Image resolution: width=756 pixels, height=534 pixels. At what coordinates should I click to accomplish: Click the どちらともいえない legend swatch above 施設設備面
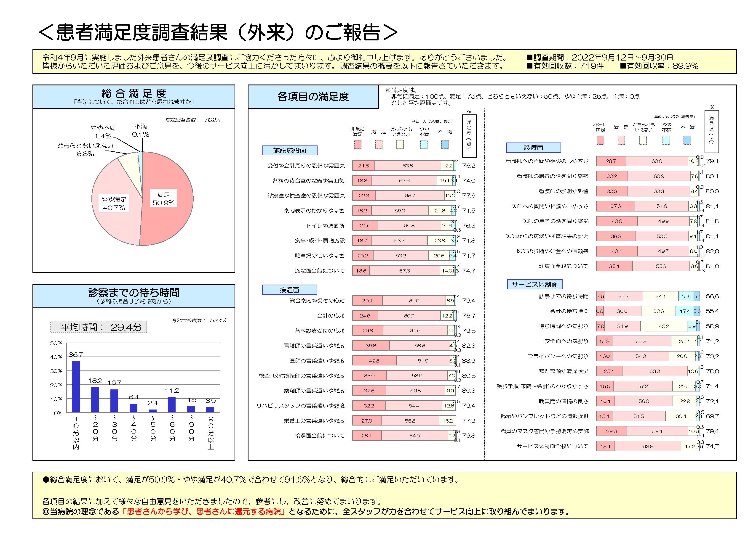tap(400, 144)
